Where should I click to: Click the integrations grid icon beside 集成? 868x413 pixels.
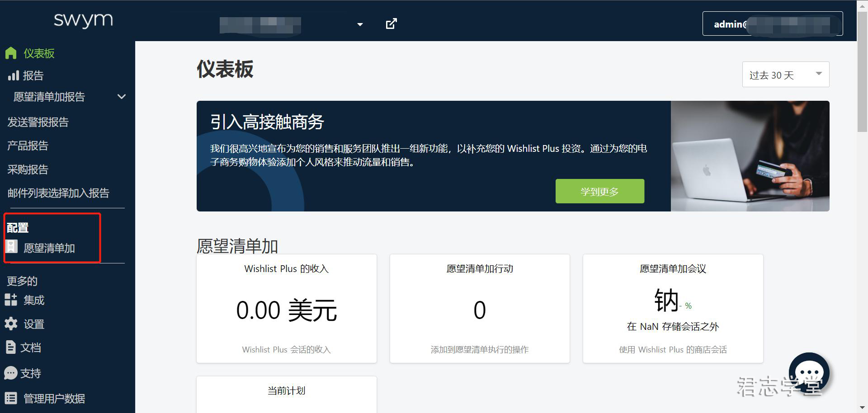click(11, 300)
